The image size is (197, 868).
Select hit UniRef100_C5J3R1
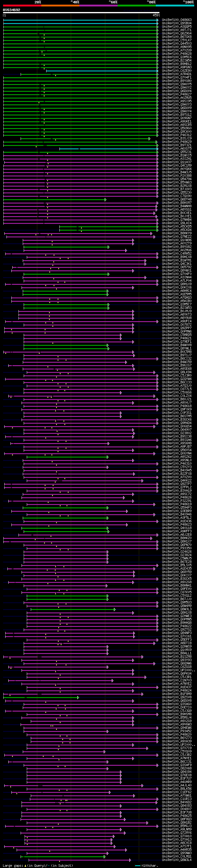177,677
